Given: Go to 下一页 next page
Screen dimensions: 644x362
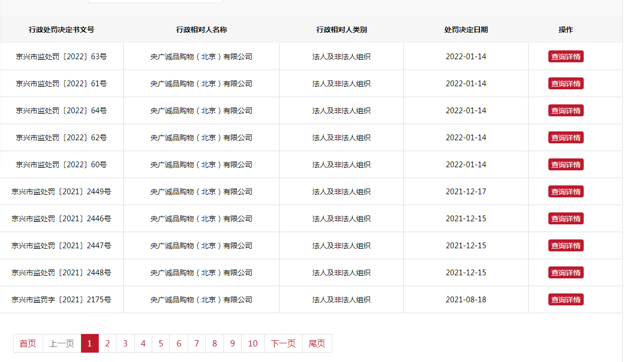Looking at the screenshot, I should [x=283, y=343].
